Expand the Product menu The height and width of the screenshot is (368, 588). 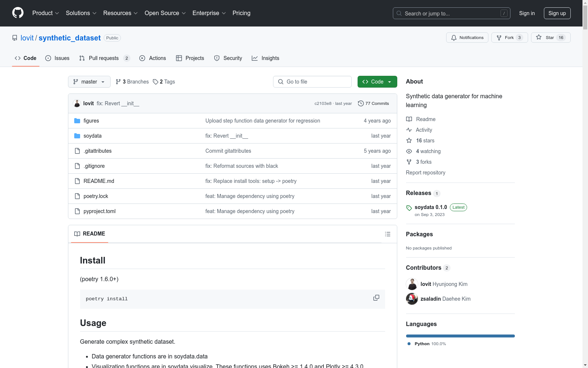[46, 13]
